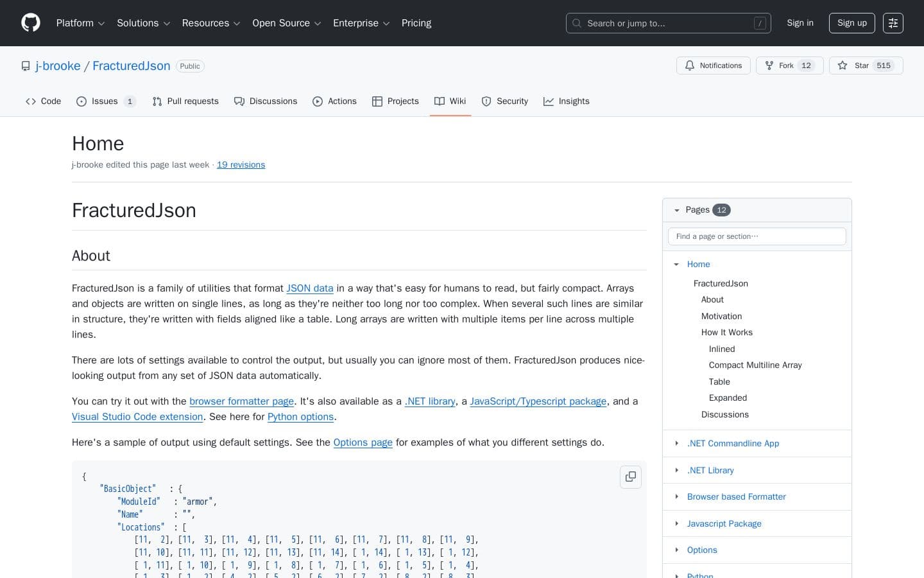This screenshot has width=924, height=578.
Task: Star the FracturedJson repository
Action: coord(866,66)
